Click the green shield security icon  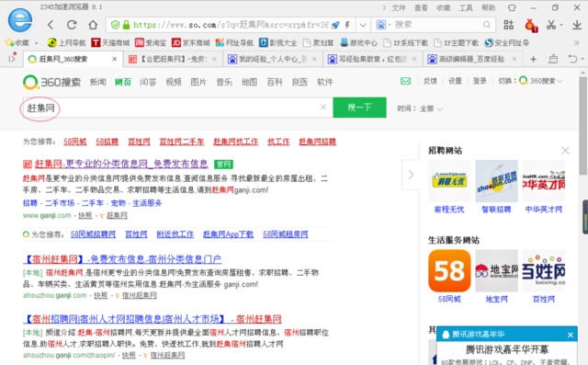[115, 25]
